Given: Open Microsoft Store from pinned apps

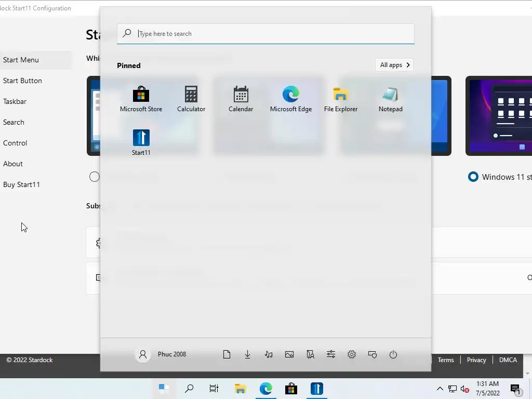Looking at the screenshot, I should pyautogui.click(x=141, y=99).
